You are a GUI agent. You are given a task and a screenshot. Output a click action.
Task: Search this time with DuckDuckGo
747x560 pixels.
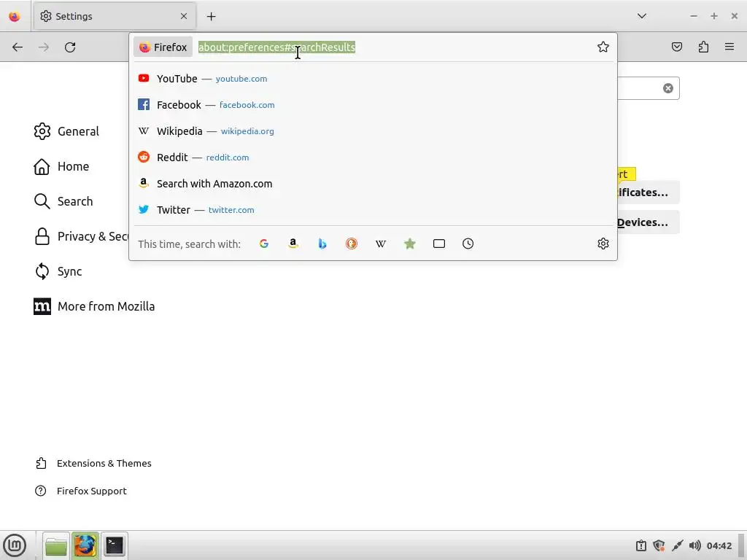[x=352, y=244]
